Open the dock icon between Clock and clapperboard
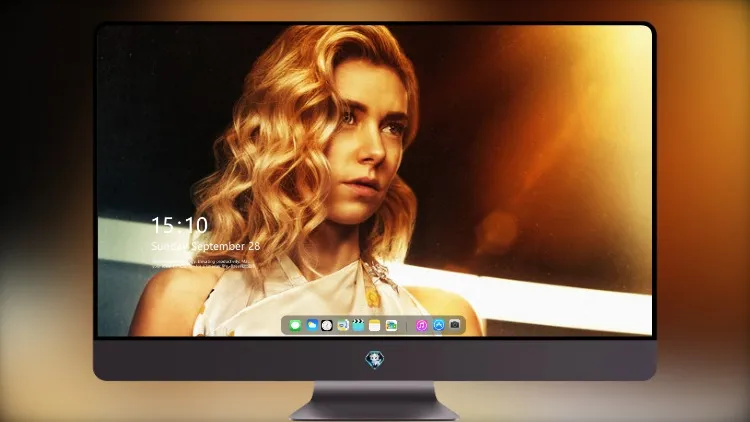This screenshot has width=750, height=422. click(343, 325)
